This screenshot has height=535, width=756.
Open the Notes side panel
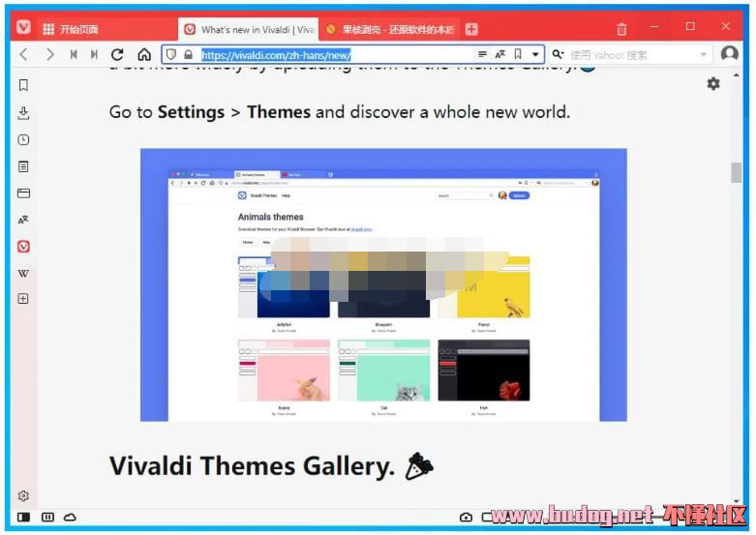pos(23,166)
